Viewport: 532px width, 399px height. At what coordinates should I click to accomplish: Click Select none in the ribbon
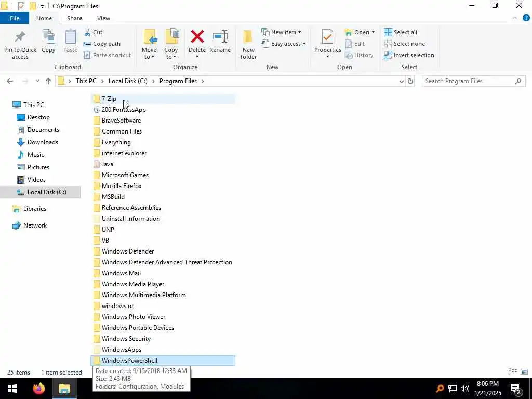404,44
